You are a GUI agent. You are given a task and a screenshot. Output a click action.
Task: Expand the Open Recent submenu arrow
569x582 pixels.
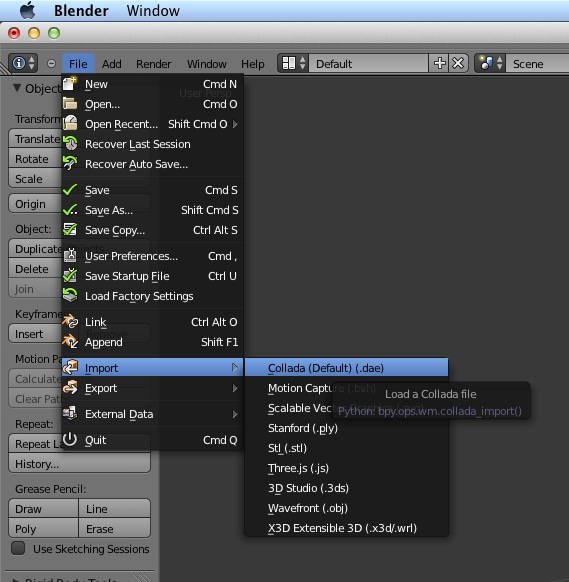pyautogui.click(x=235, y=124)
